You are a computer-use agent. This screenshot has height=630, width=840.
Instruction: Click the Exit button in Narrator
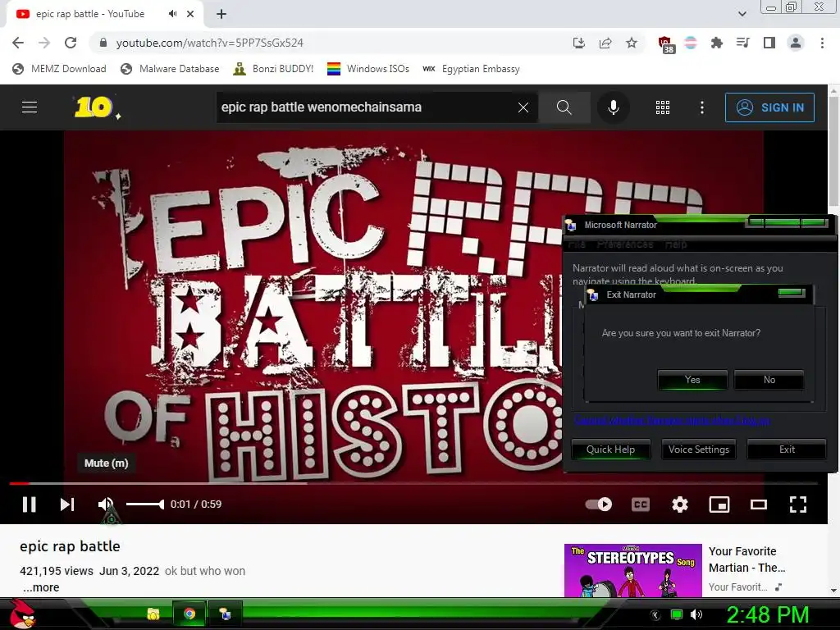[787, 450]
